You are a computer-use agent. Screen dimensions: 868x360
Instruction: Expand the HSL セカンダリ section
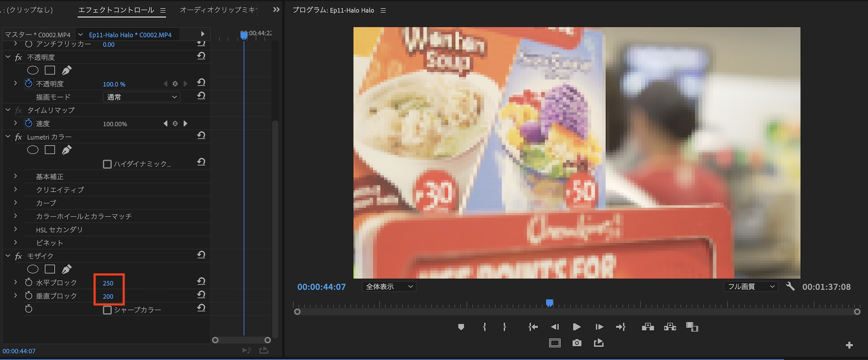16,229
